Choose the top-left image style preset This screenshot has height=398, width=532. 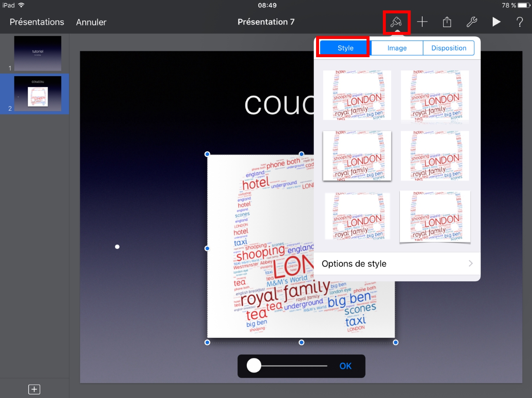click(x=357, y=95)
